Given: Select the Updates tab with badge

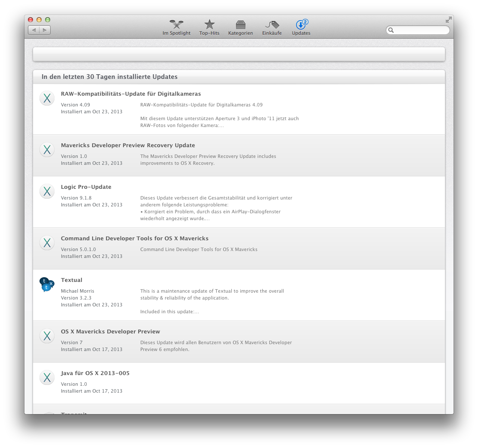Looking at the screenshot, I should coord(301,27).
